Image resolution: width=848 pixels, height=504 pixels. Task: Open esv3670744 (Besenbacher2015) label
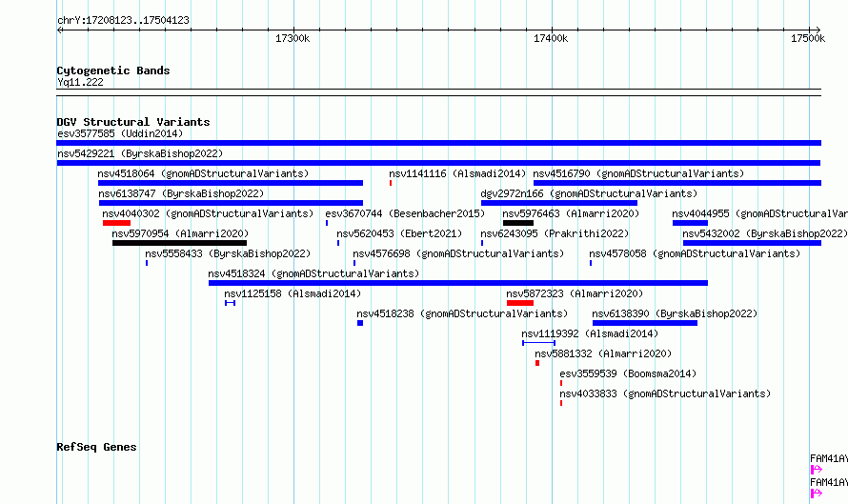405,213
